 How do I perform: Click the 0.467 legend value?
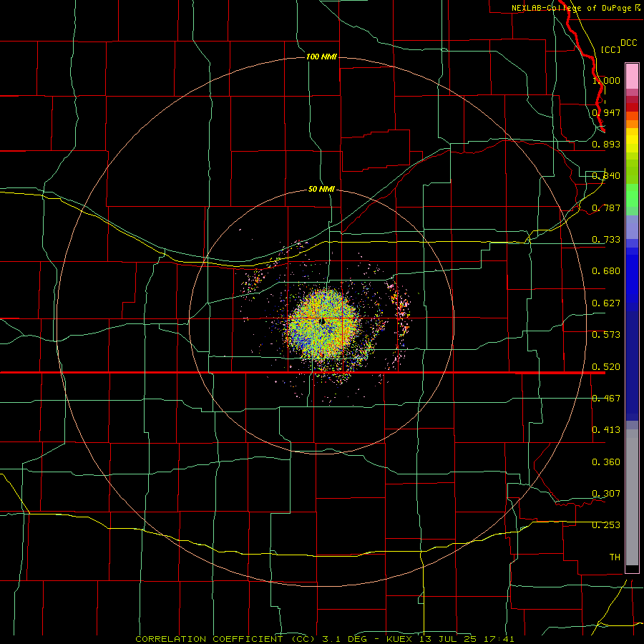pyautogui.click(x=606, y=399)
